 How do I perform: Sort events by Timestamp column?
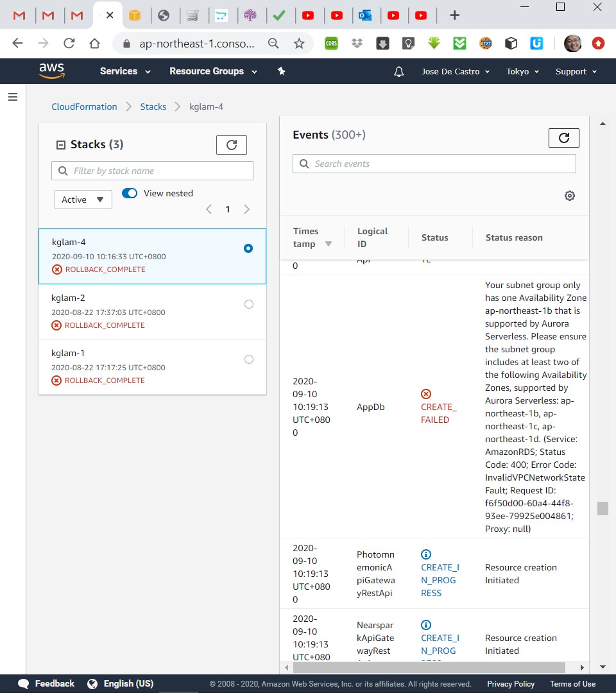pyautogui.click(x=312, y=237)
